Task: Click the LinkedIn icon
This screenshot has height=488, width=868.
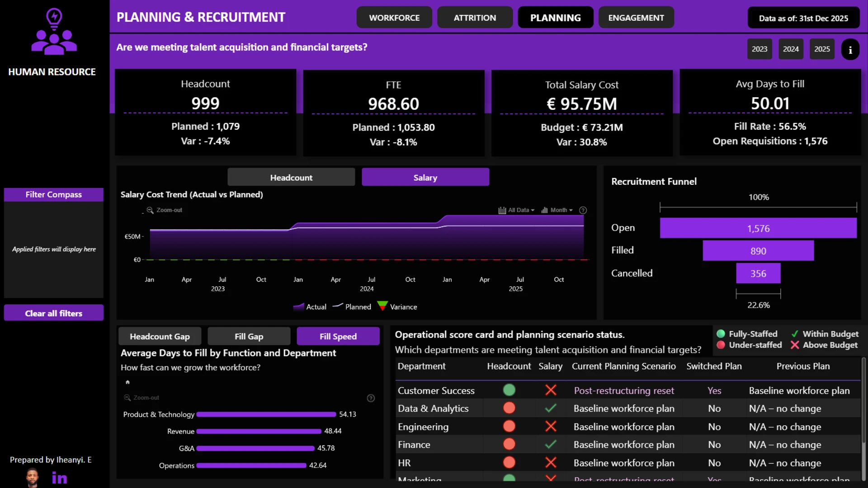Action: (x=60, y=478)
